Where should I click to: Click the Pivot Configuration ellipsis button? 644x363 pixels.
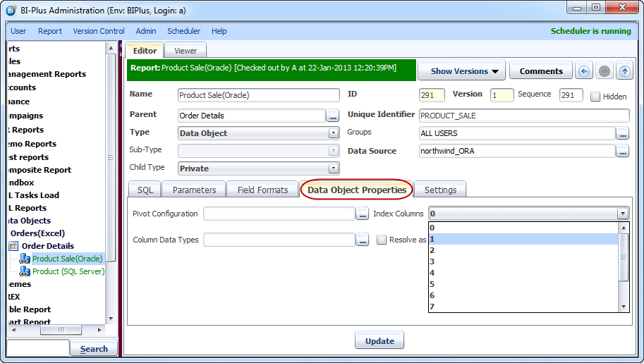tap(363, 214)
